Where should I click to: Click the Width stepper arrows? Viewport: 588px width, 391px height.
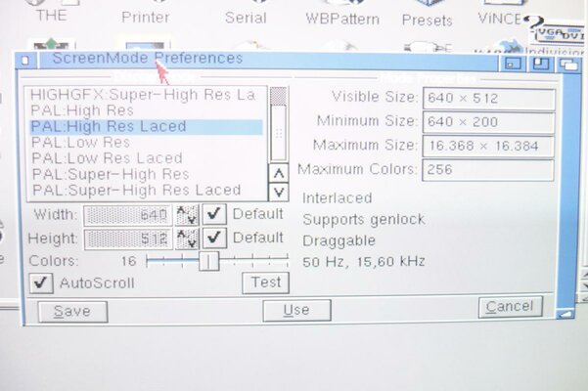tap(187, 214)
